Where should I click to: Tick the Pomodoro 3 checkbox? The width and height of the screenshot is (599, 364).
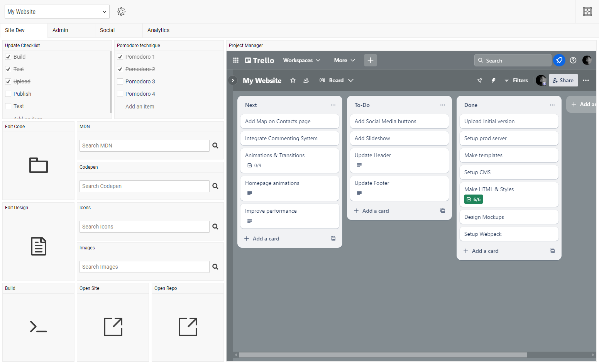point(120,81)
